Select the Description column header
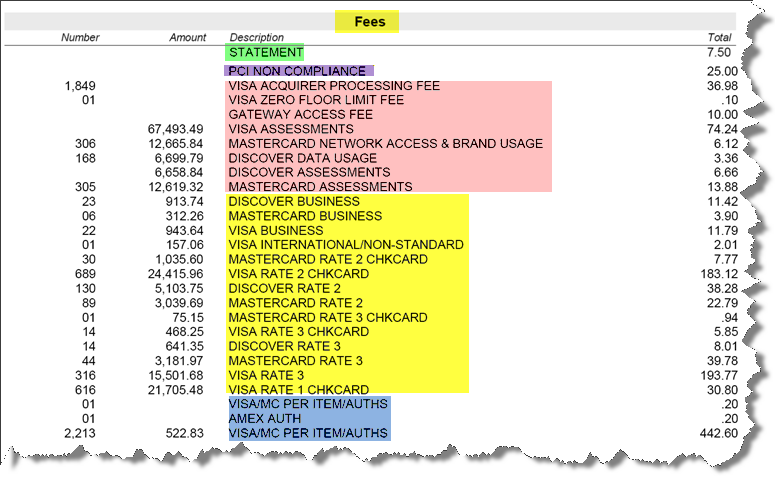Viewport: 775px width, 478px height. tap(257, 38)
